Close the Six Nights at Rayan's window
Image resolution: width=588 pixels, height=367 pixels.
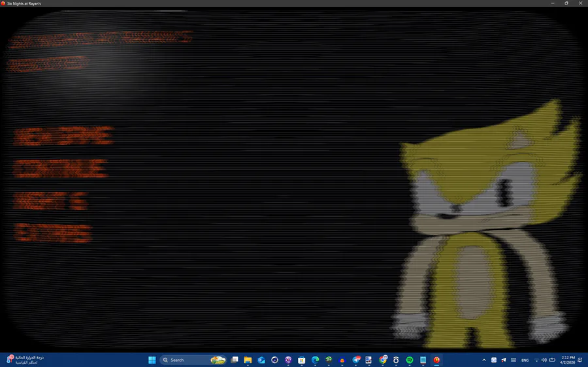coord(581,3)
